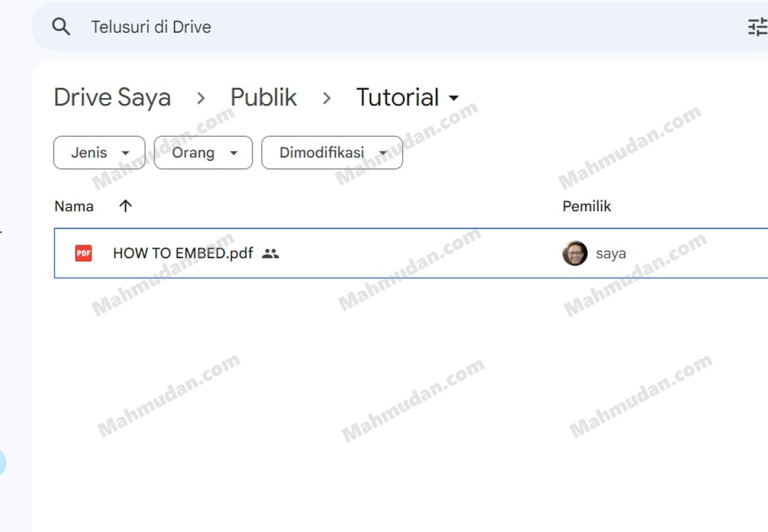Sort files by the Nama column header
The height and width of the screenshot is (532, 768).
(74, 207)
